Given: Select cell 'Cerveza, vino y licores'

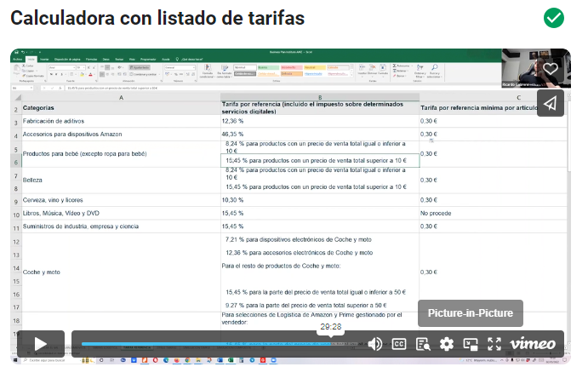Looking at the screenshot, I should pyautogui.click(x=121, y=200).
